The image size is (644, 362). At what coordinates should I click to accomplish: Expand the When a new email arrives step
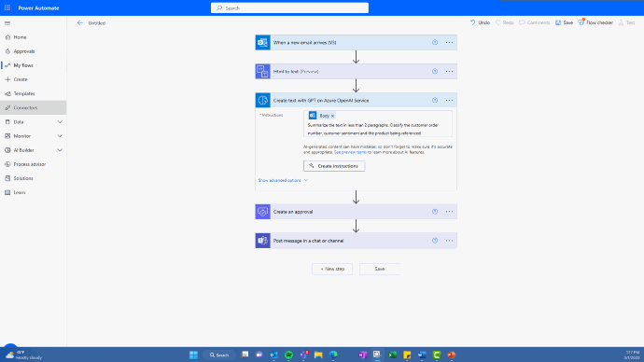coord(357,42)
